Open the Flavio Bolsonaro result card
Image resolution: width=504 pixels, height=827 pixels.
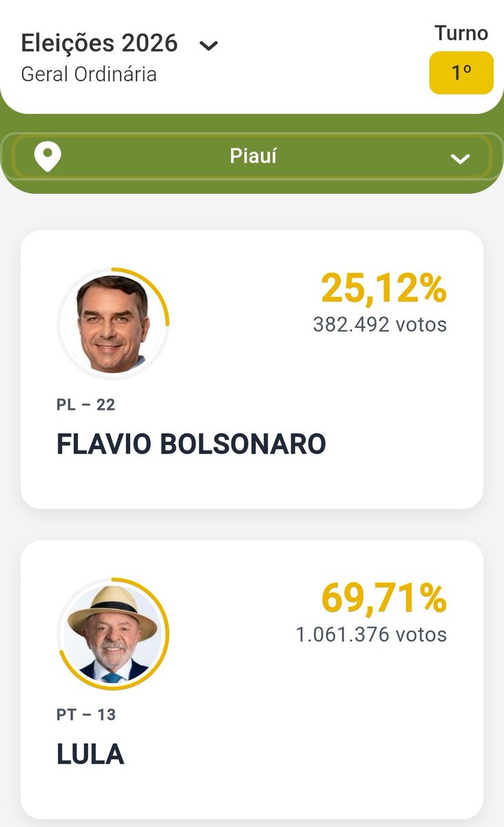pyautogui.click(x=252, y=369)
